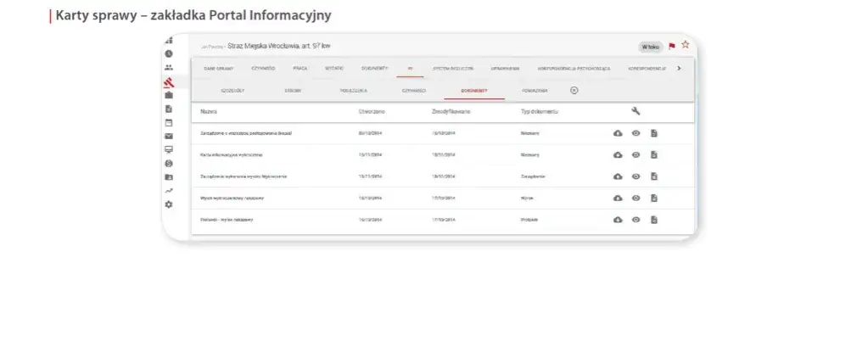Preview 'Wyrok wykroczeniowy nakazowy' with the eye icon

pyautogui.click(x=636, y=198)
